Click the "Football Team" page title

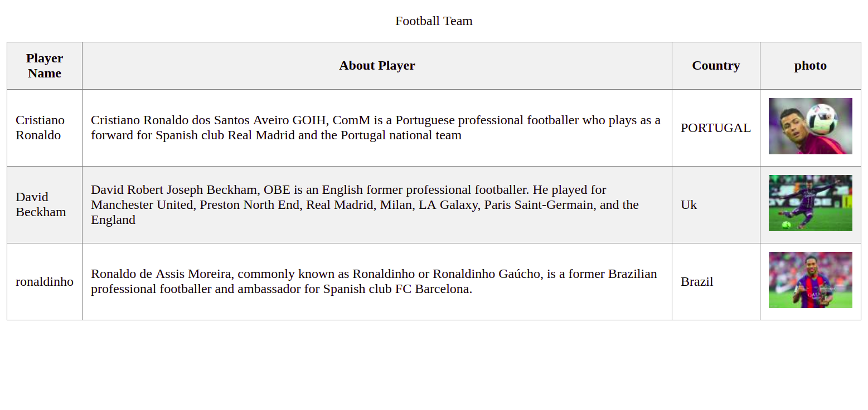coord(434,21)
